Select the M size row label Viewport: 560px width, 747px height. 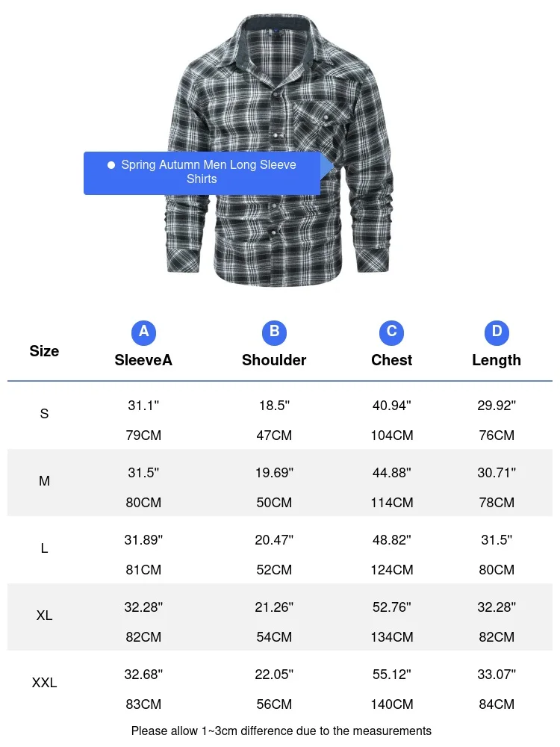tap(44, 481)
